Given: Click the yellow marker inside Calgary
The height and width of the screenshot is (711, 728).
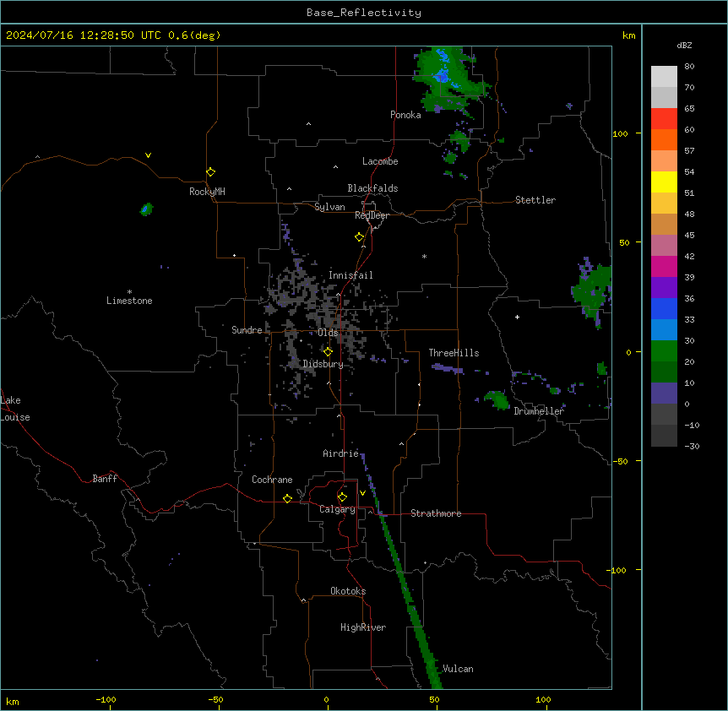Looking at the screenshot, I should (342, 497).
